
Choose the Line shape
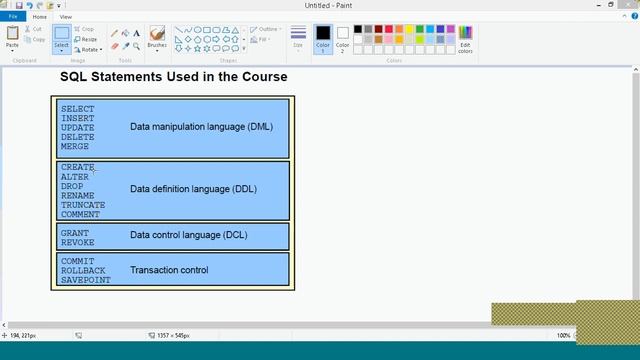tap(178, 30)
